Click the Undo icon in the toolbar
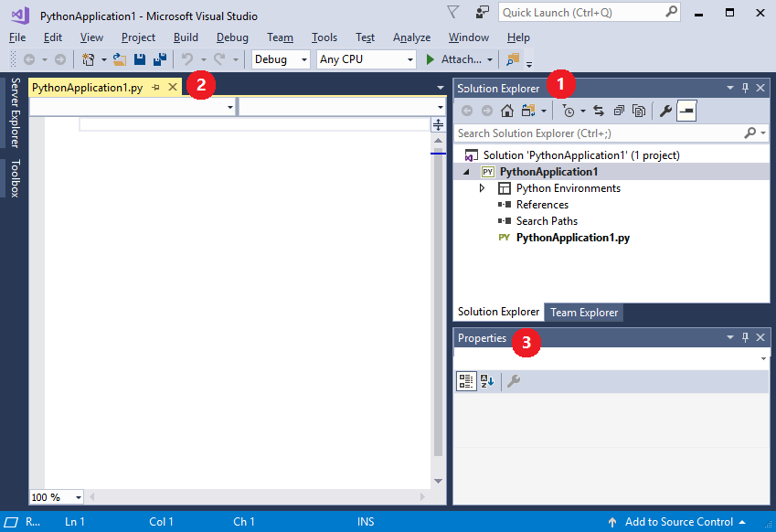 pyautogui.click(x=188, y=59)
